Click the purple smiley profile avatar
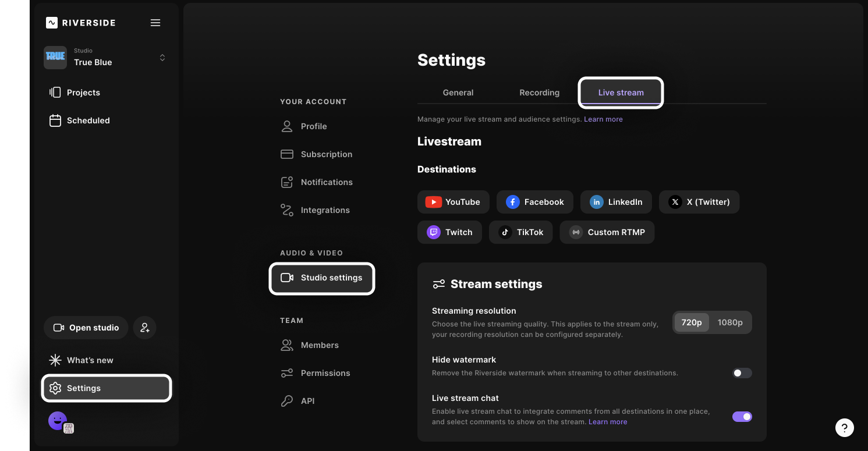Viewport: 868px width, 451px height. (57, 420)
